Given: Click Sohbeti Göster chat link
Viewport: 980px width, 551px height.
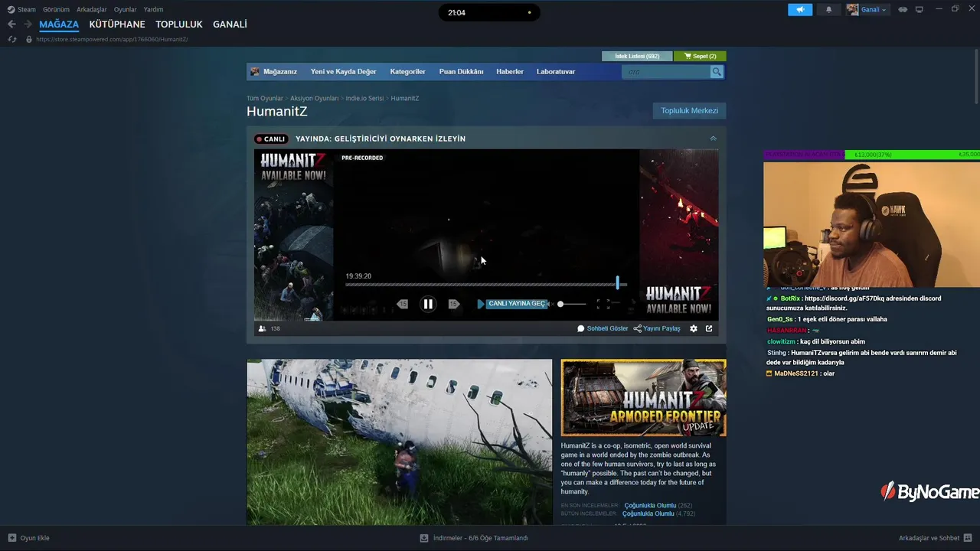Looking at the screenshot, I should 603,329.
